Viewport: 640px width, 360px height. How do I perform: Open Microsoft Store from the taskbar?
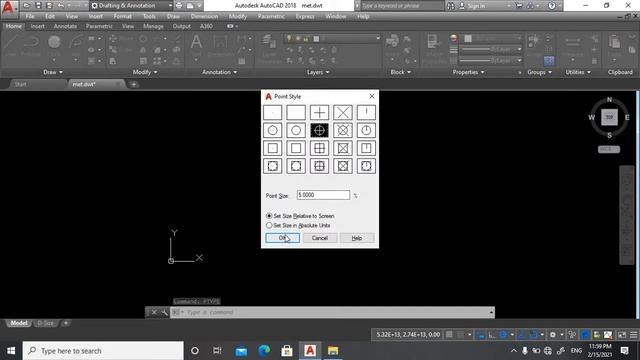click(x=287, y=351)
